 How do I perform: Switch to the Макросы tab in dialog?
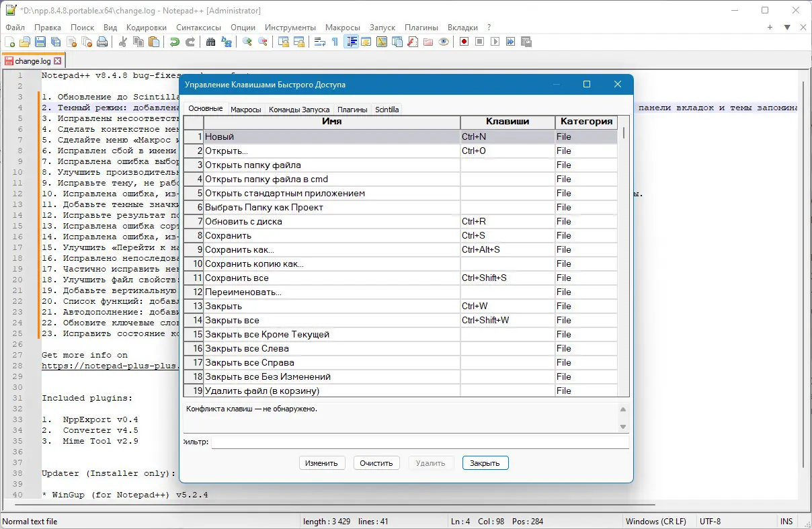[x=245, y=109]
